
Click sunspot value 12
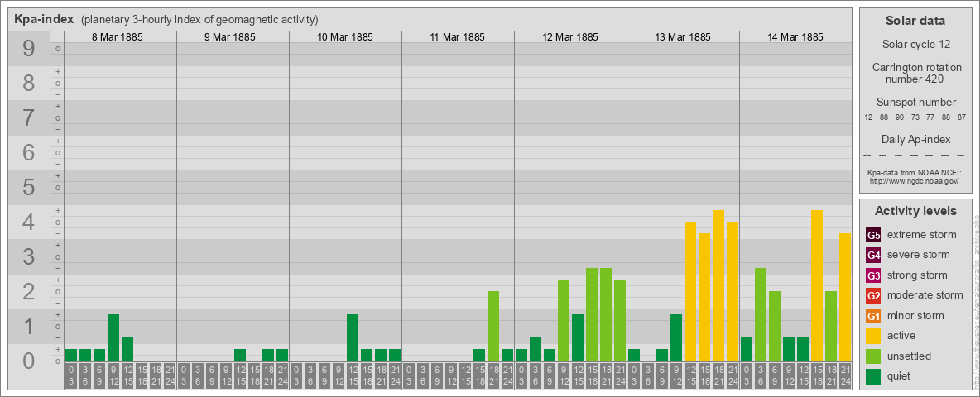click(868, 117)
